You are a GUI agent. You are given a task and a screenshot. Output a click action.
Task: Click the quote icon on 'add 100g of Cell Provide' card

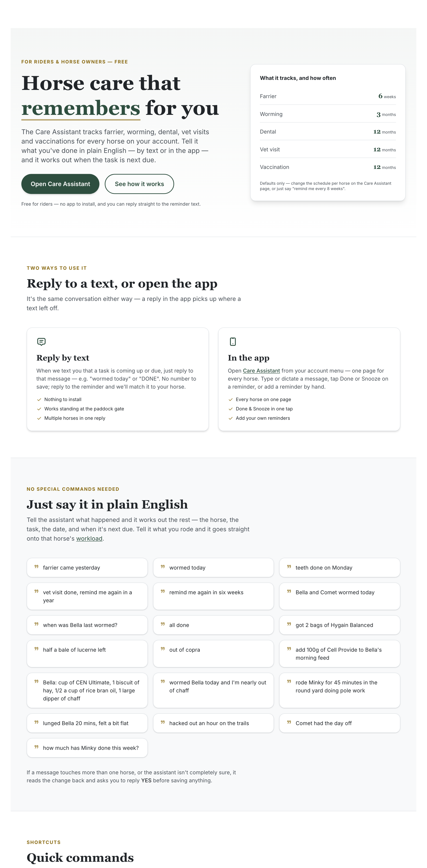[289, 649]
